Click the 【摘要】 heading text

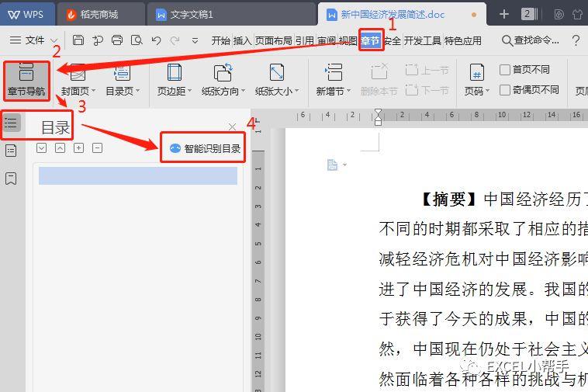449,199
